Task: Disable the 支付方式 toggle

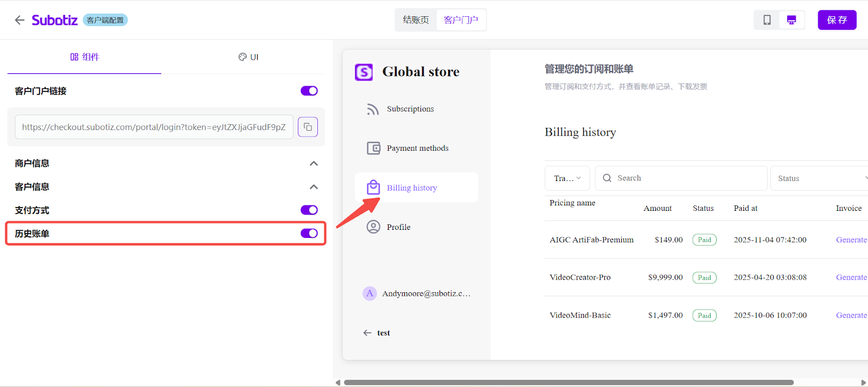Action: (x=309, y=210)
